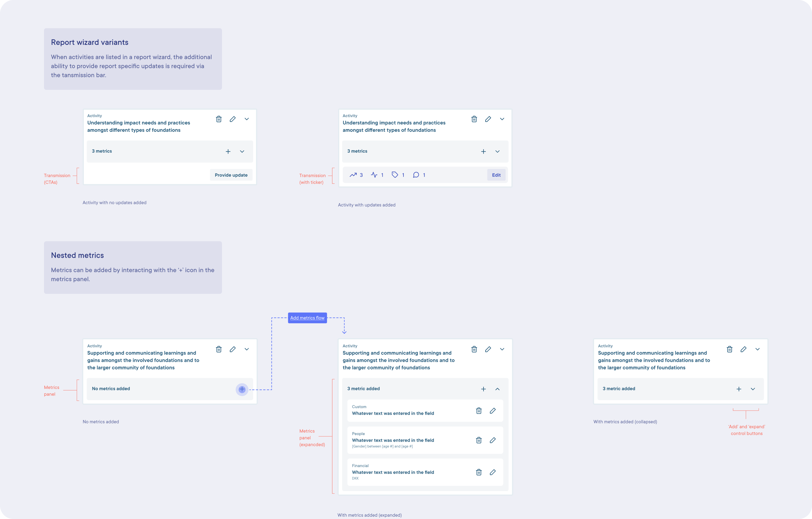Expand activity header chevron in 'no updates added' card
This screenshot has height=519, width=812.
[x=247, y=119]
